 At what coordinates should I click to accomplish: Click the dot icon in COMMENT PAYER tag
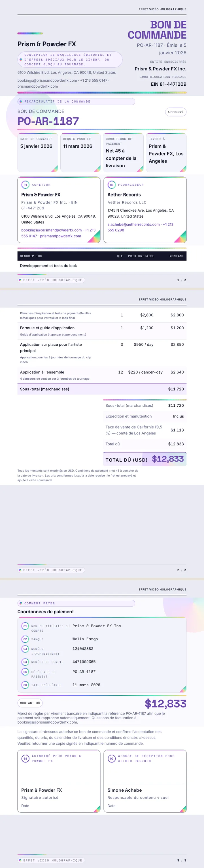point(21,603)
